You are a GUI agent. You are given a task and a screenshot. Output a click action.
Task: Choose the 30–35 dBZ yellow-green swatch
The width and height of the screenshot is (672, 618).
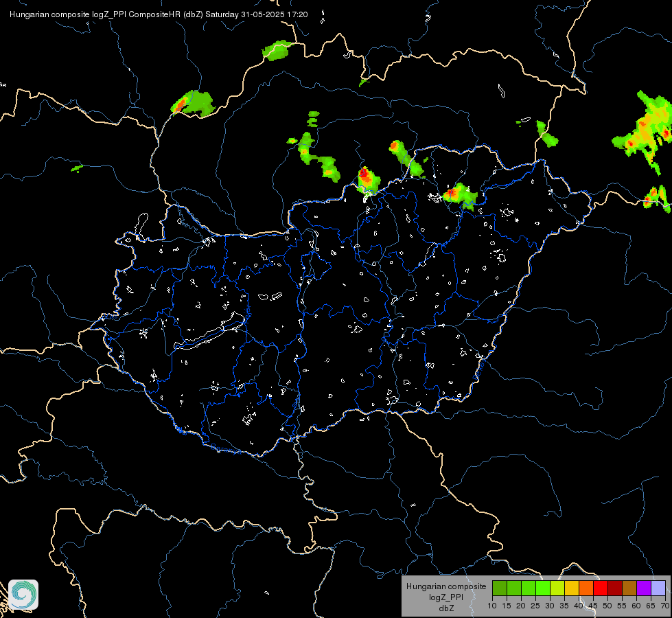click(557, 588)
